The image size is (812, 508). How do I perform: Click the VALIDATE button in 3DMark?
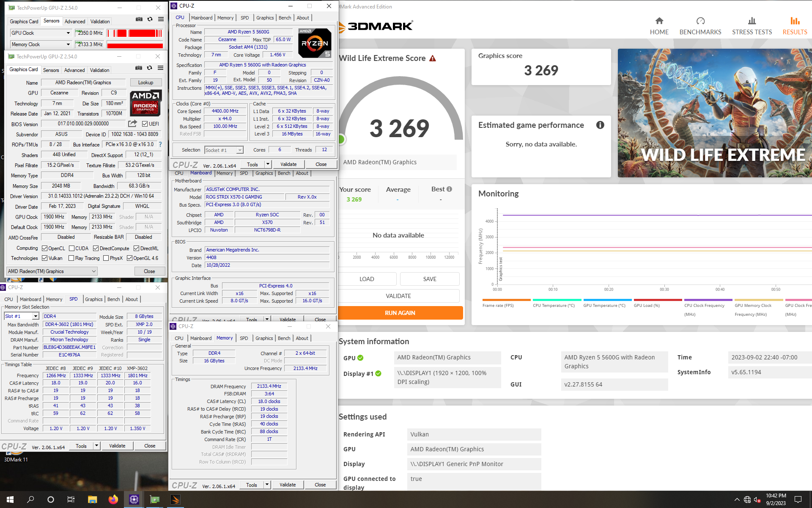(x=398, y=296)
